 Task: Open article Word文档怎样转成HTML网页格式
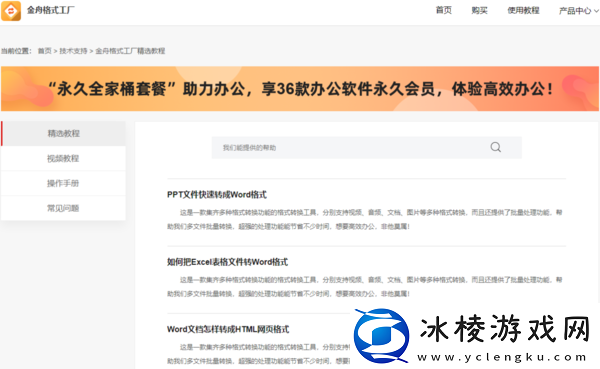click(228, 329)
